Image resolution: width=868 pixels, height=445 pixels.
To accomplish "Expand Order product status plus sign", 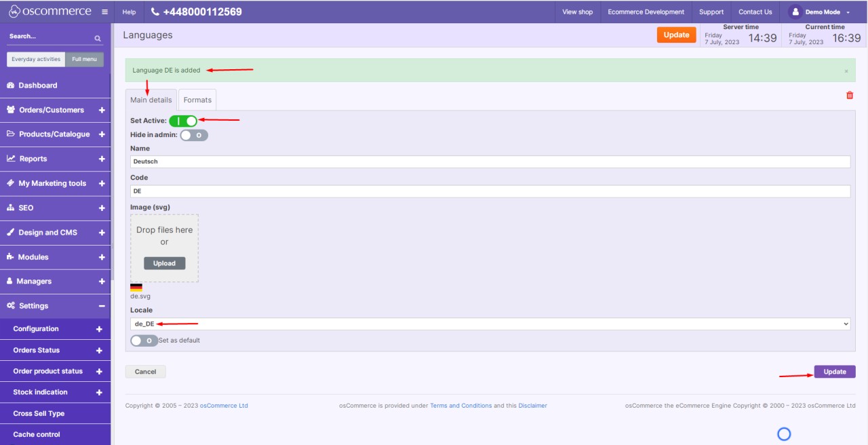I will [99, 371].
